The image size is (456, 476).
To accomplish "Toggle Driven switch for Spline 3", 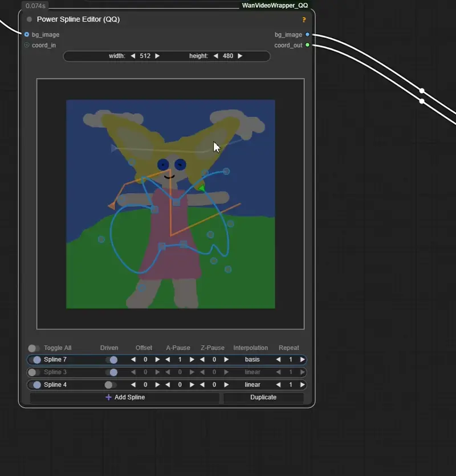I will (111, 372).
